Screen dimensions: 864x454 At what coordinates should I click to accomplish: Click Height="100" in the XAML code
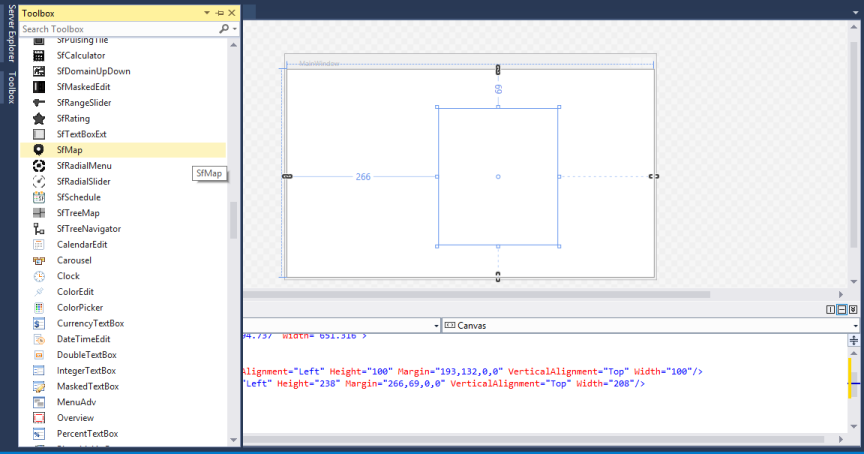coord(361,371)
